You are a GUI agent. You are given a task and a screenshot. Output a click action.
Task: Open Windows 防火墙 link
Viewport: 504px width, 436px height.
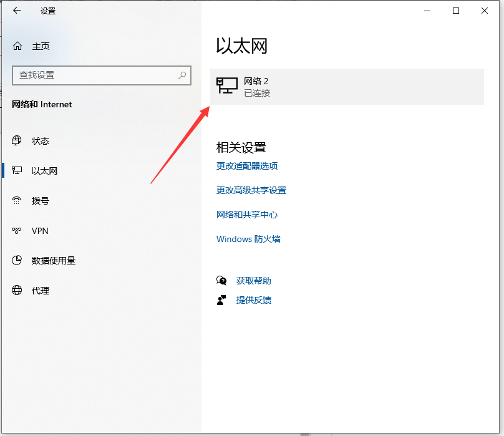click(248, 239)
